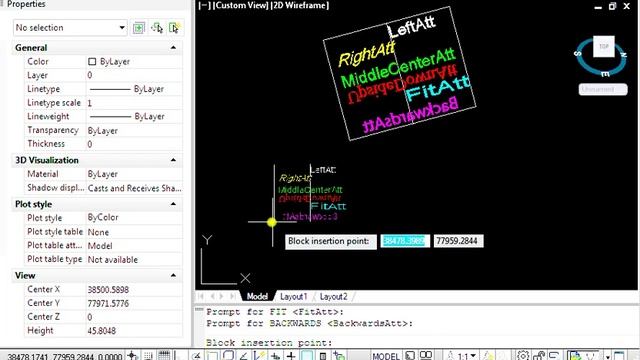Collapse the General section

[173, 48]
